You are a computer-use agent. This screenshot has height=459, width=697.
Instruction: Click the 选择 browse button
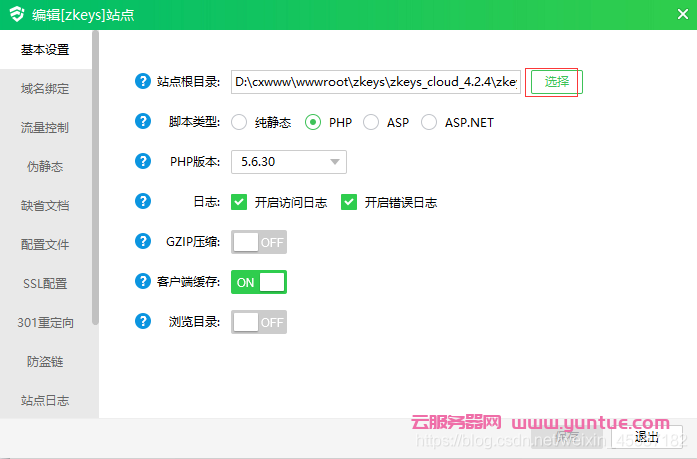557,82
